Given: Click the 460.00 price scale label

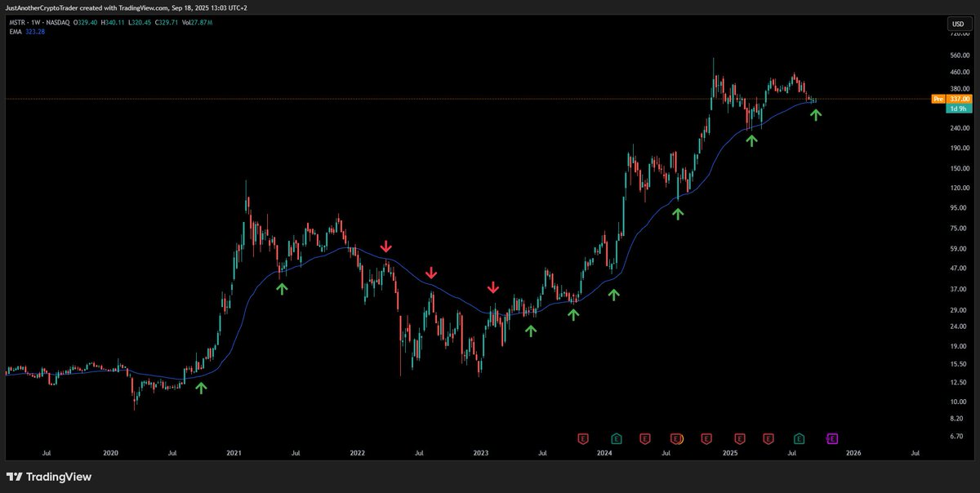Looking at the screenshot, I should (x=959, y=73).
